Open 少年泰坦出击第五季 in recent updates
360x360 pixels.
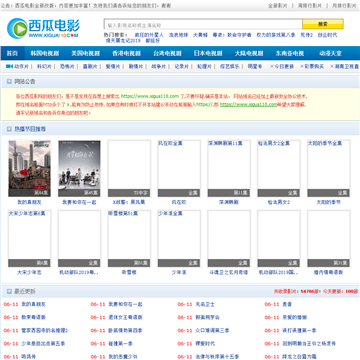point(43,343)
